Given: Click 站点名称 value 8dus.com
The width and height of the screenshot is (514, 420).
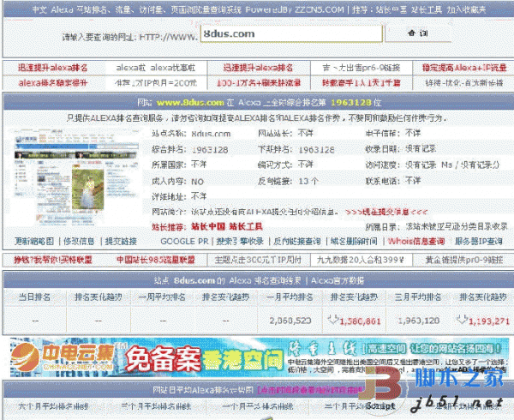Looking at the screenshot, I should point(211,134).
